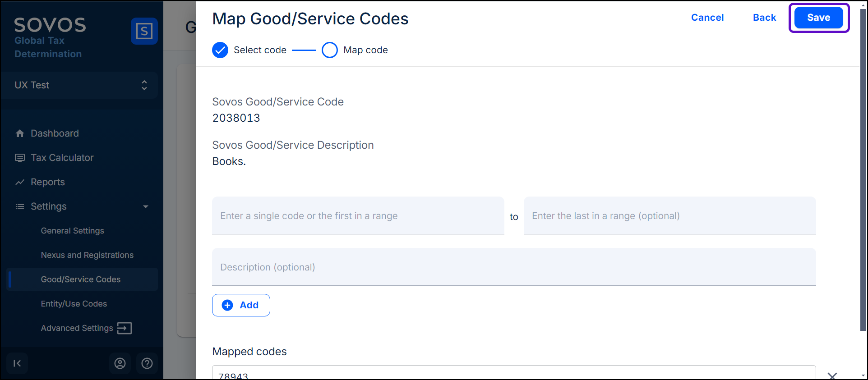Click the Tax Calculator icon
The image size is (868, 380).
20,158
